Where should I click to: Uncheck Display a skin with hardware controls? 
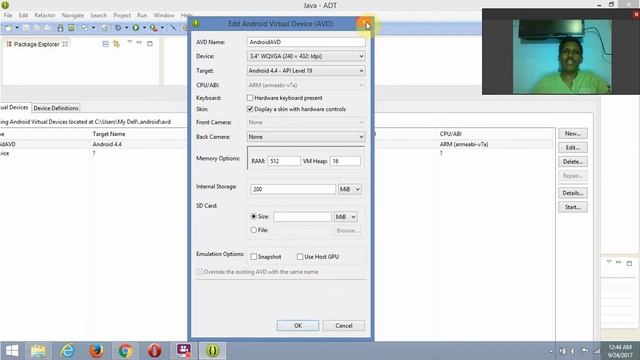(250, 109)
